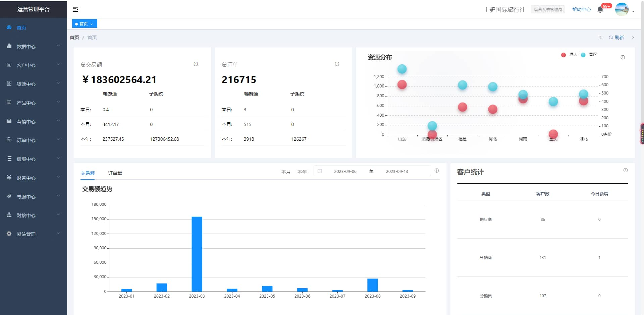
Task: Expand the 客户中心 menu chevron
Action: [x=58, y=64]
